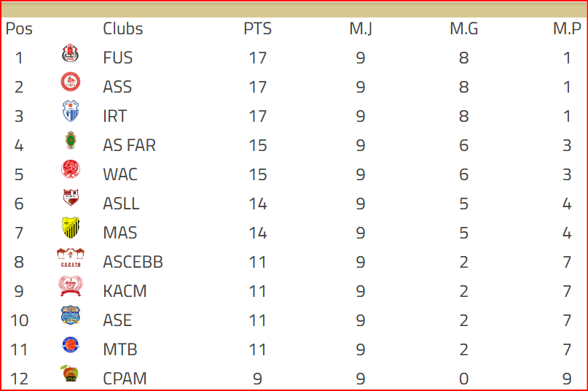
Task: Click the MTB basketball logo
Action: point(71,345)
